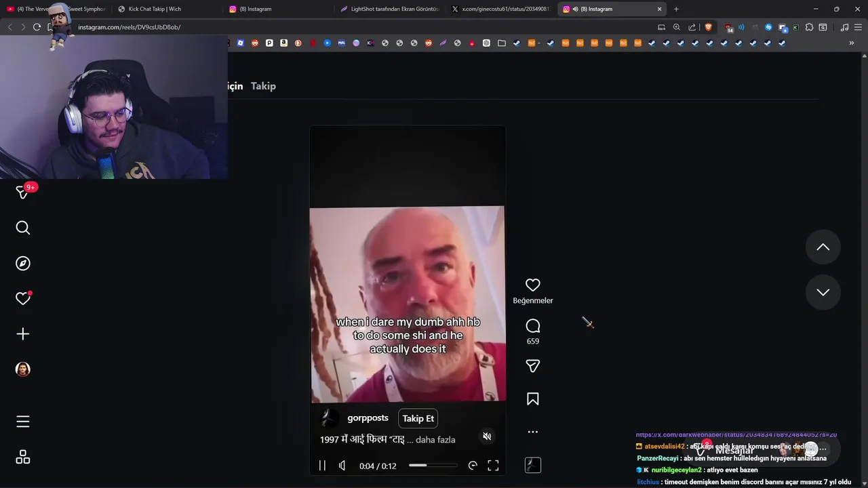Switch to the Takip tab

pos(263,86)
